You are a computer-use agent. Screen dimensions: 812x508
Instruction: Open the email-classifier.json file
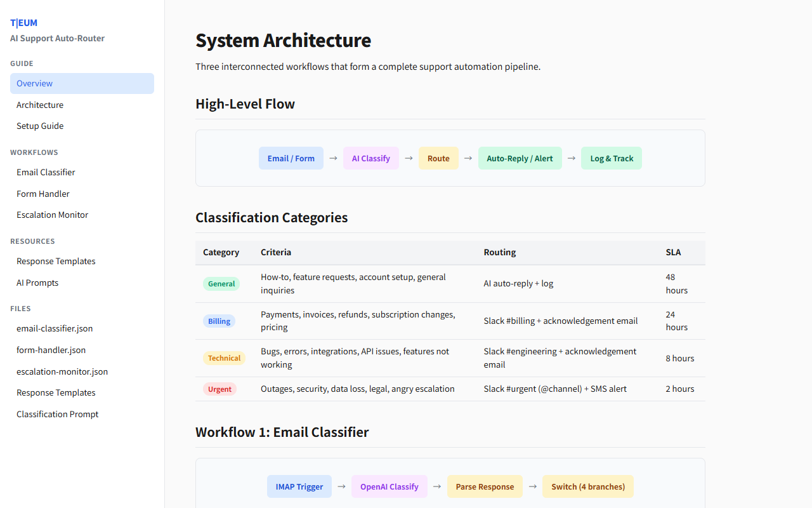click(55, 328)
